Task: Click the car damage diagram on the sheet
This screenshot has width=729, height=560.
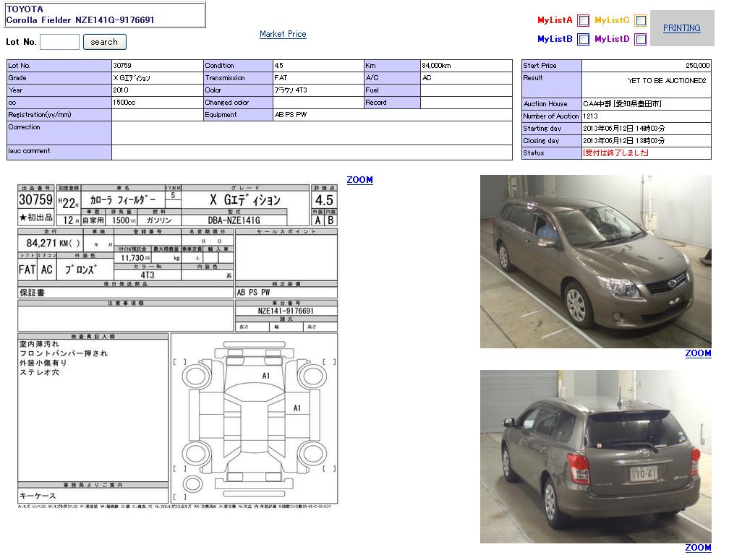Action: tap(254, 417)
